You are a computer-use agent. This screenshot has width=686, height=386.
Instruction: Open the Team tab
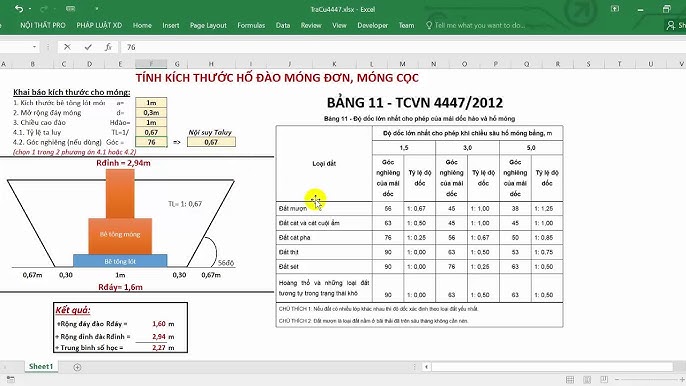point(406,25)
